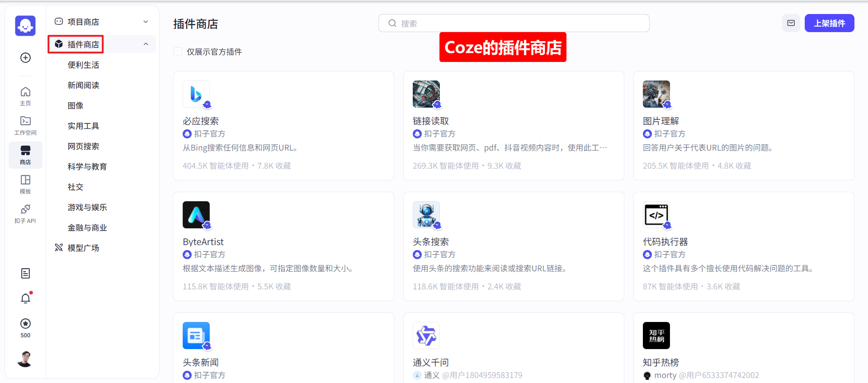
Task: Click the 知乎热榜 plugin icon
Action: coord(656,336)
